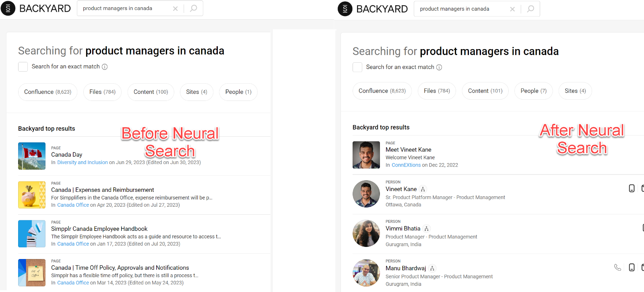Click 'Senior Product Manager - Product Management' text
Screen dimensions: 644x292
click(439, 277)
